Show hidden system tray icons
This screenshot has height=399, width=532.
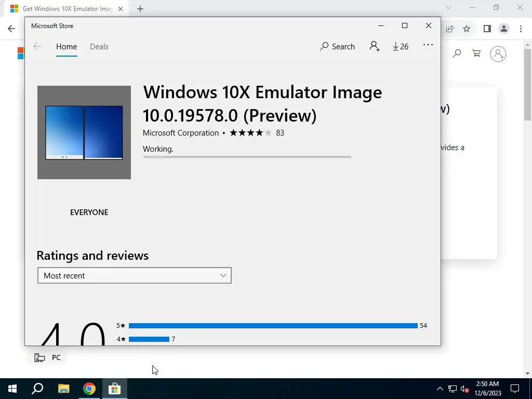(x=440, y=389)
